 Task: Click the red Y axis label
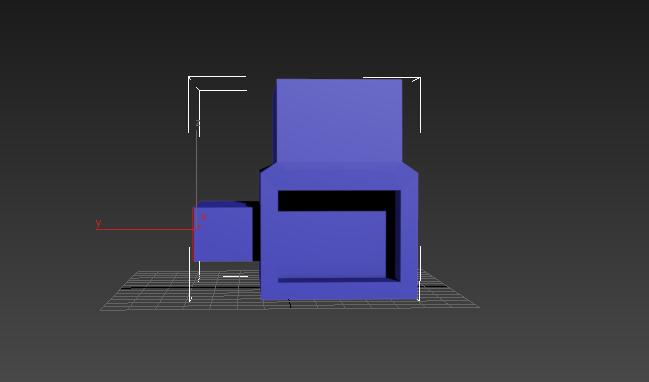click(98, 223)
